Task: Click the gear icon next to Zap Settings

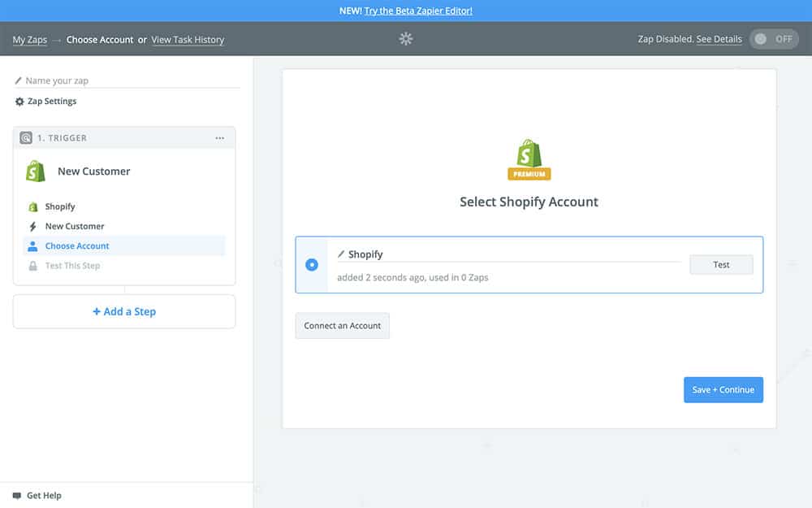Action: click(x=19, y=102)
